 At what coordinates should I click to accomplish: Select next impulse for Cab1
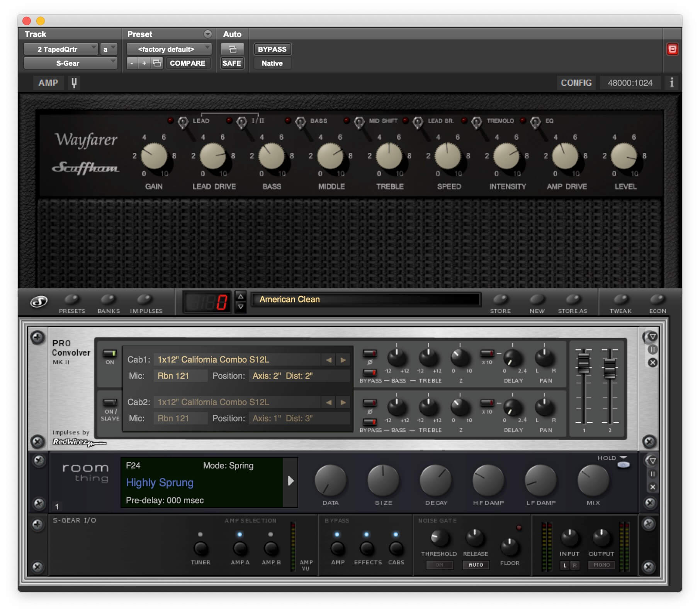coord(343,360)
